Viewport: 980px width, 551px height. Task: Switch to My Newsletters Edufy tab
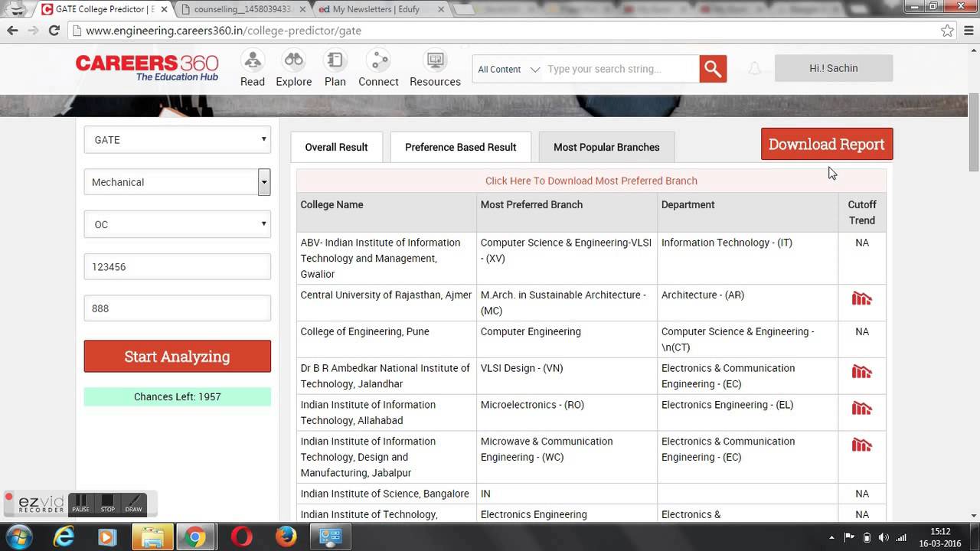pyautogui.click(x=381, y=9)
